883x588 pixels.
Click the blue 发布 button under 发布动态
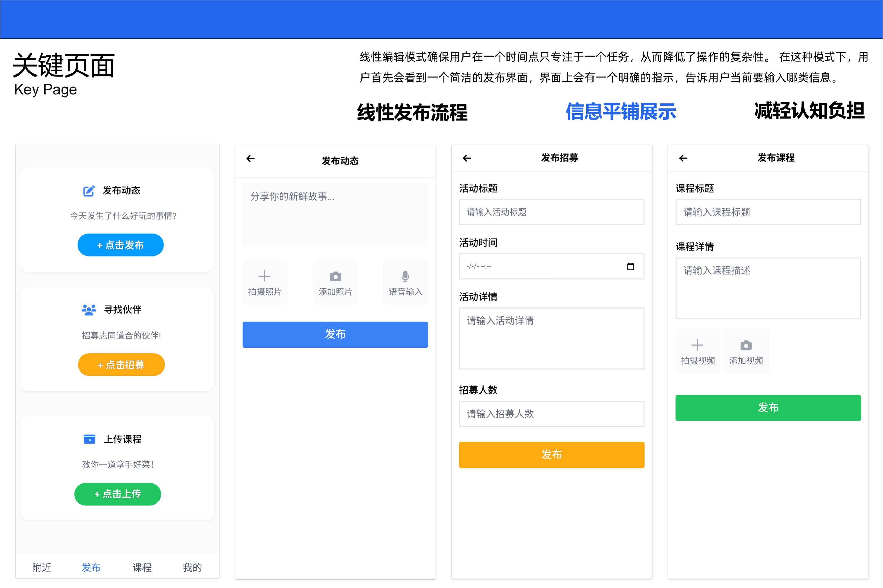point(335,334)
